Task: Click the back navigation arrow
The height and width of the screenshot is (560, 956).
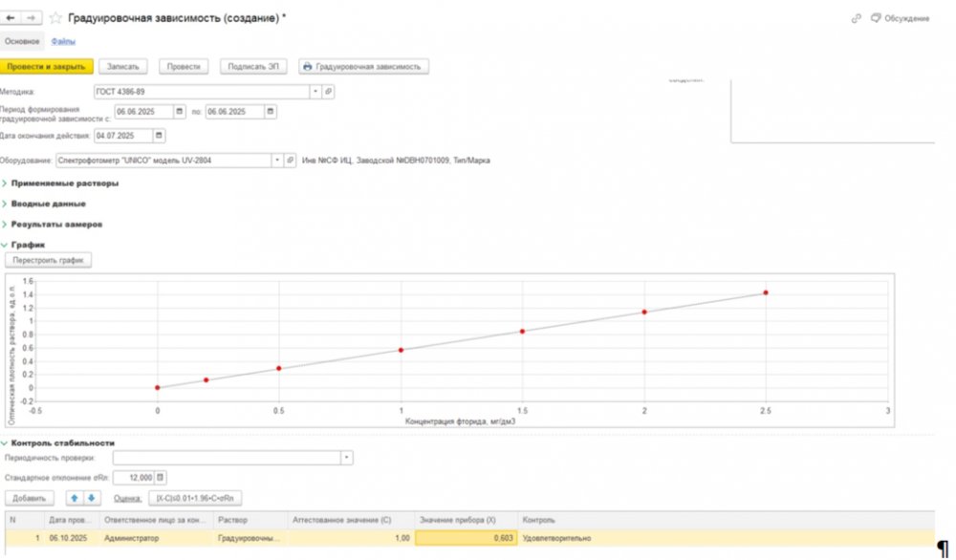Action: pos(11,18)
